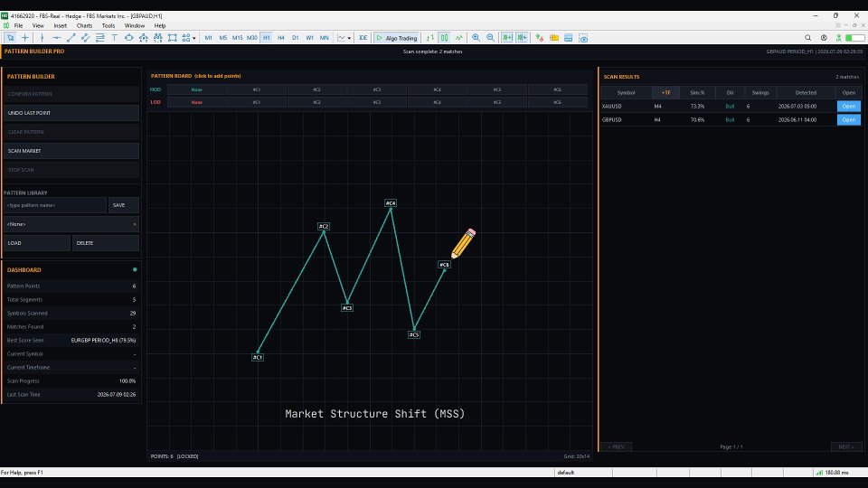Image resolution: width=868 pixels, height=488 pixels.
Task: Open the search magnifier in toolbar
Action: pos(807,38)
